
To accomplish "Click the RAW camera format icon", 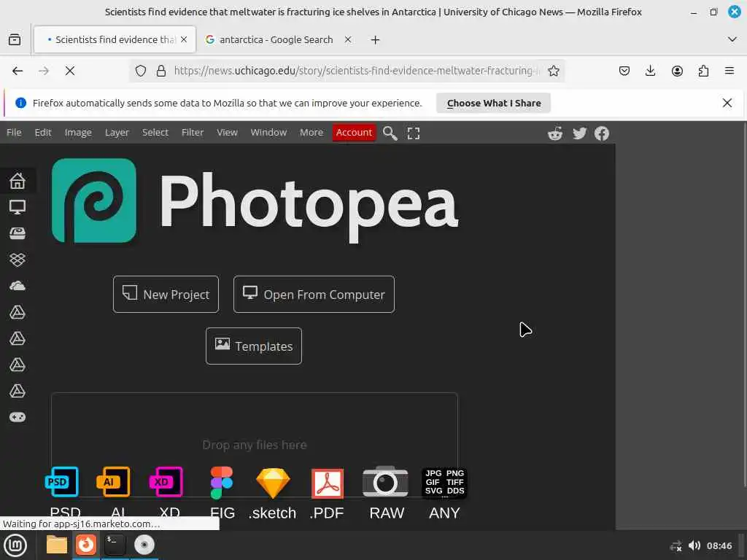I will click(385, 481).
